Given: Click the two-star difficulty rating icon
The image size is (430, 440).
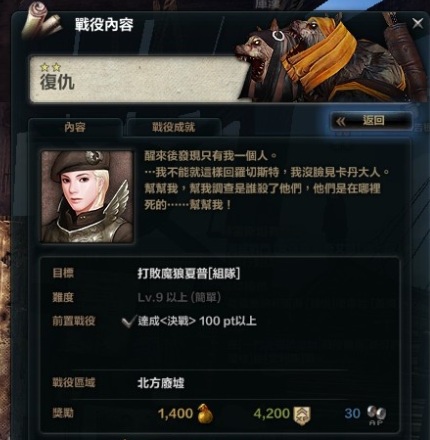Looking at the screenshot, I should pyautogui.click(x=50, y=67).
